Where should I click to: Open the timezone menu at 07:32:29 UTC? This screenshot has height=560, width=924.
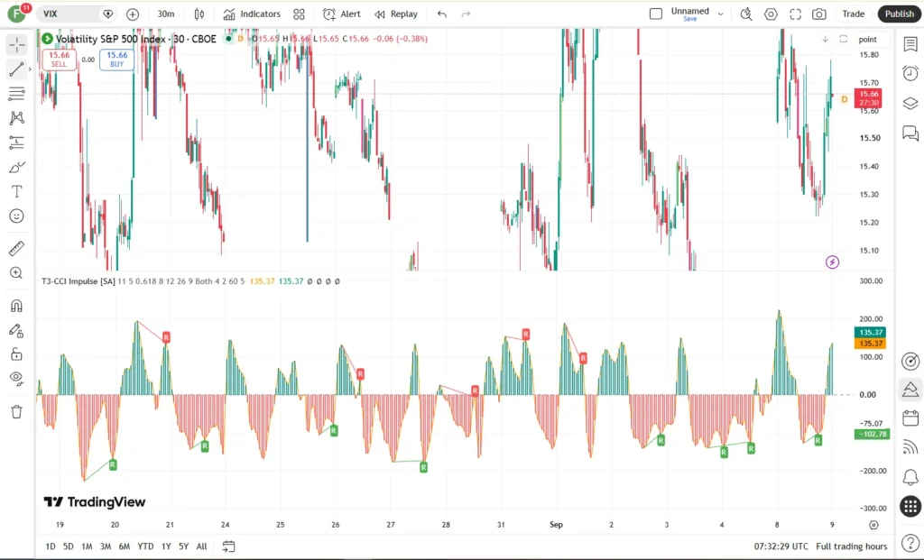781,546
